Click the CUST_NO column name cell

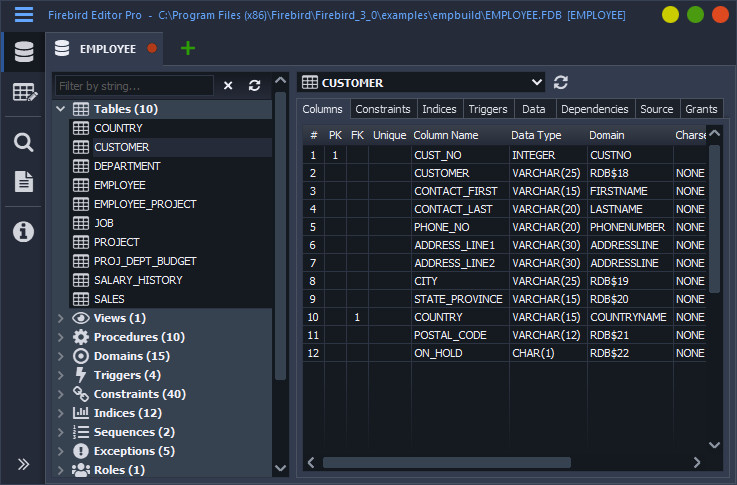point(460,155)
